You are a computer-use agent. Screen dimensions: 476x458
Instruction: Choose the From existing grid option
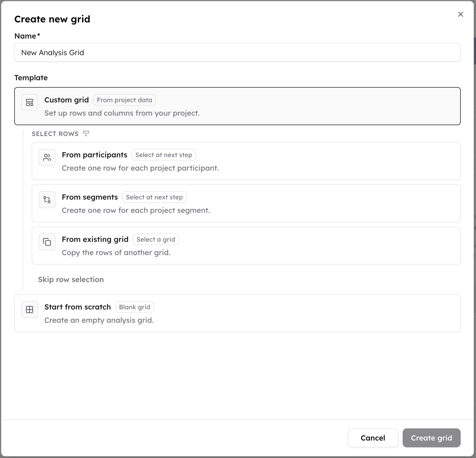click(246, 246)
